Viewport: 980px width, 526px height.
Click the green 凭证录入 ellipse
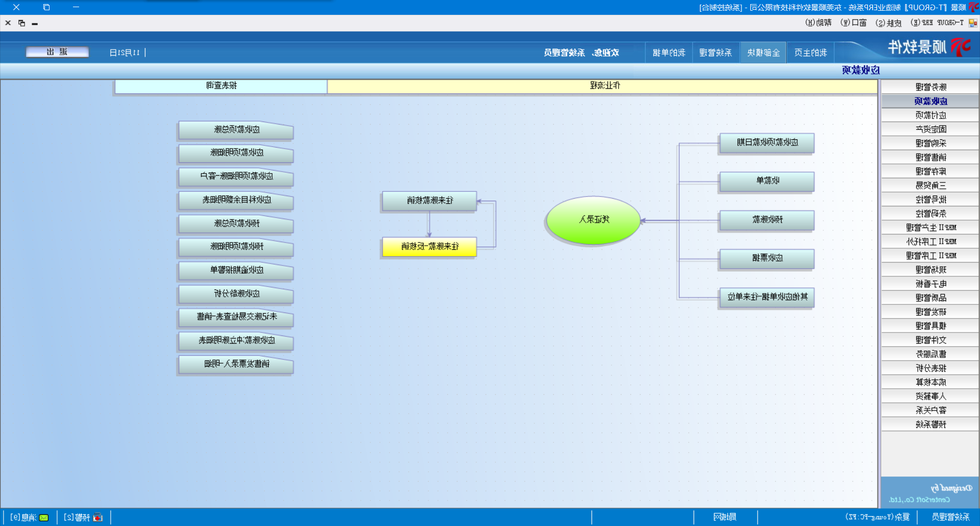[x=593, y=220]
